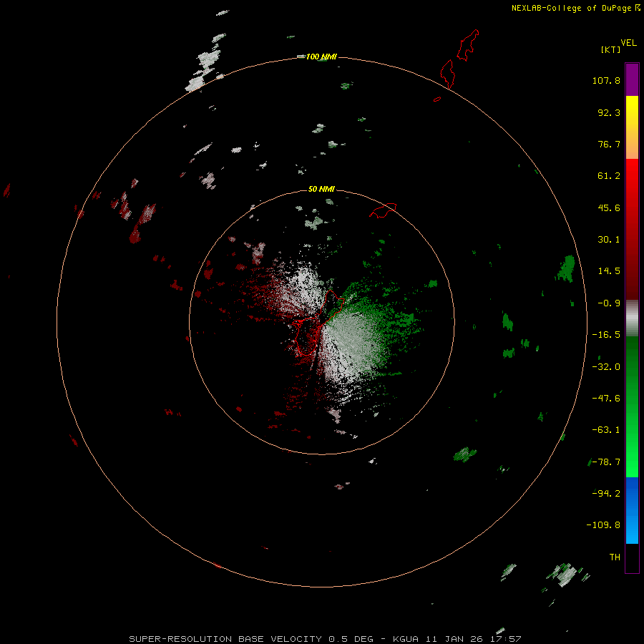Screen dimensions: 644x644
Task: Click the 76.7 velocity scale value
Action: point(609,144)
